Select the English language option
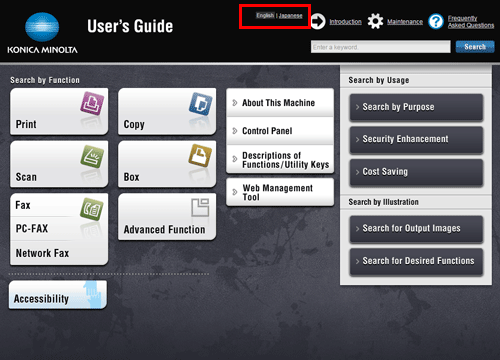 [x=265, y=15]
